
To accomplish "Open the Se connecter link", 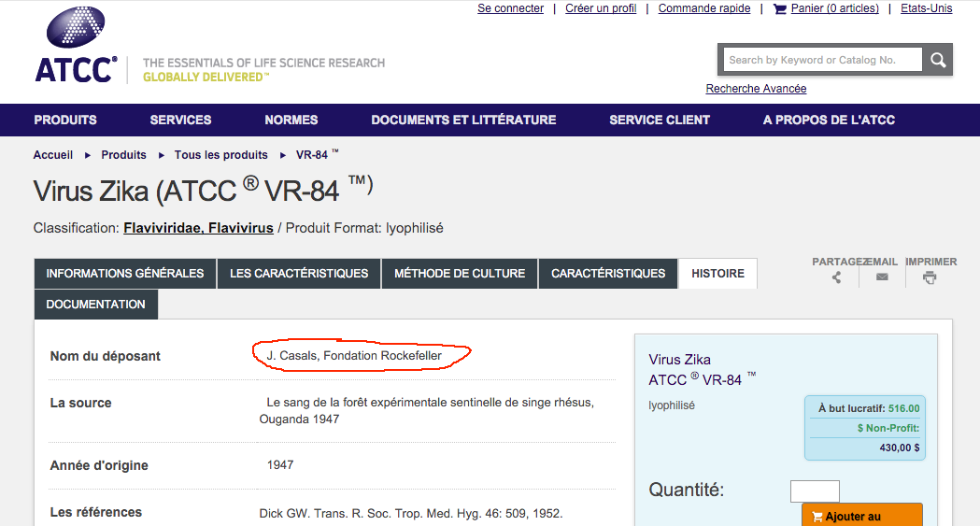I will tap(510, 8).
